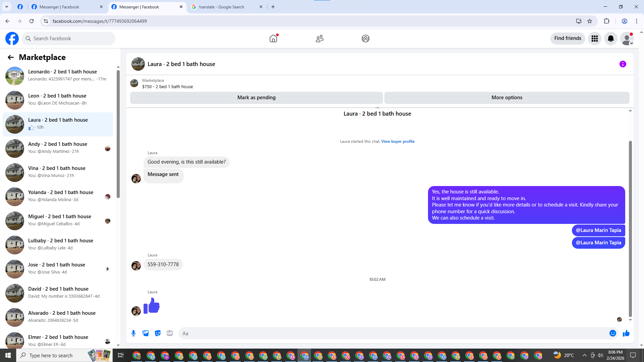The width and height of the screenshot is (644, 362).
Task: Open the purple conversation information icon
Action: tap(623, 64)
